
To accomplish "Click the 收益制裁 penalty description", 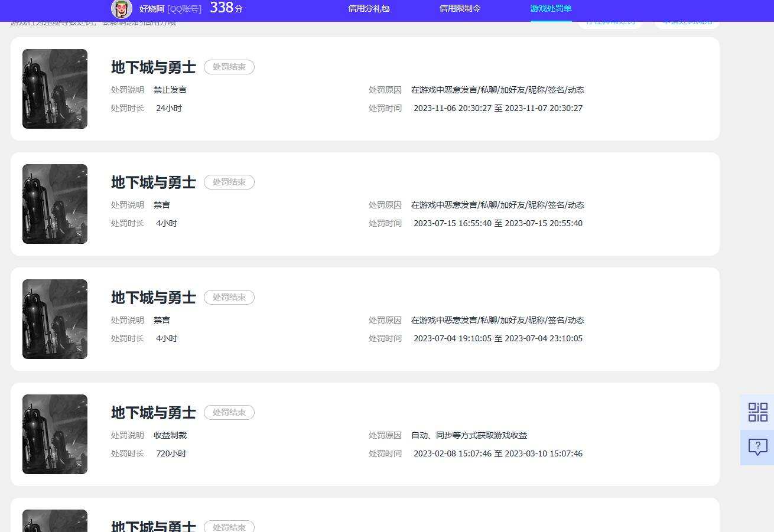I will tap(170, 435).
